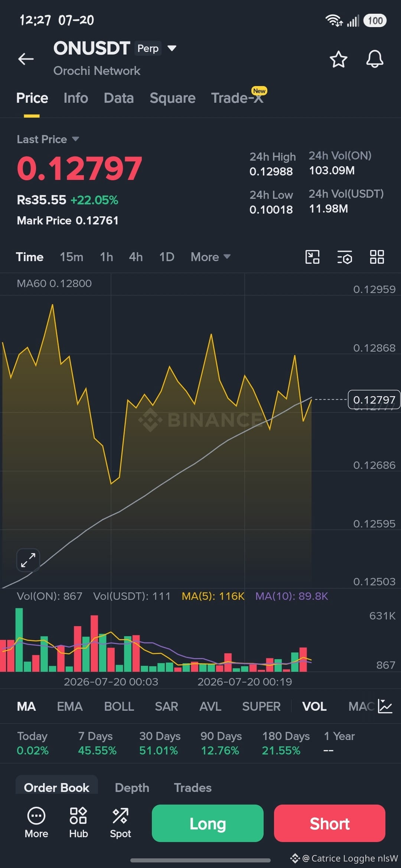
Task: Open the More timeframes dropdown
Action: [x=211, y=257]
